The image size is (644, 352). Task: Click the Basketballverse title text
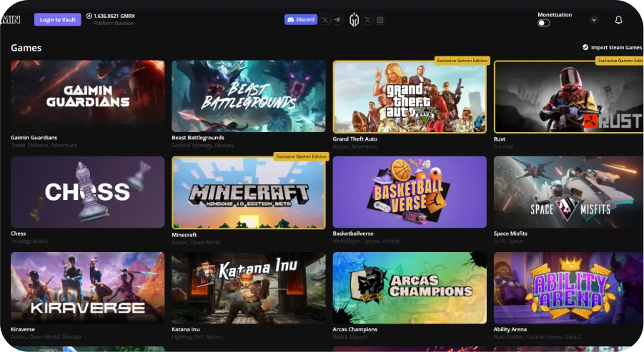tap(354, 233)
